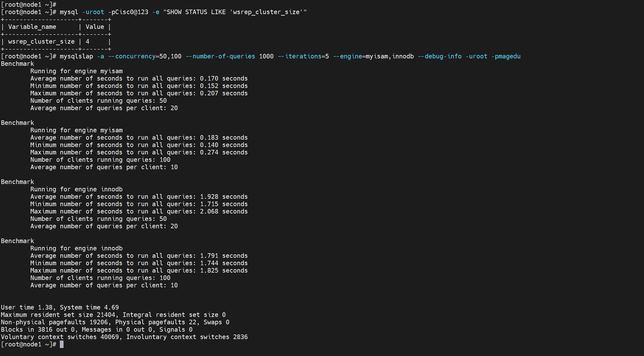Click the Maximum resident set size 21404 value
The height and width of the screenshot is (356, 644).
coord(106,315)
